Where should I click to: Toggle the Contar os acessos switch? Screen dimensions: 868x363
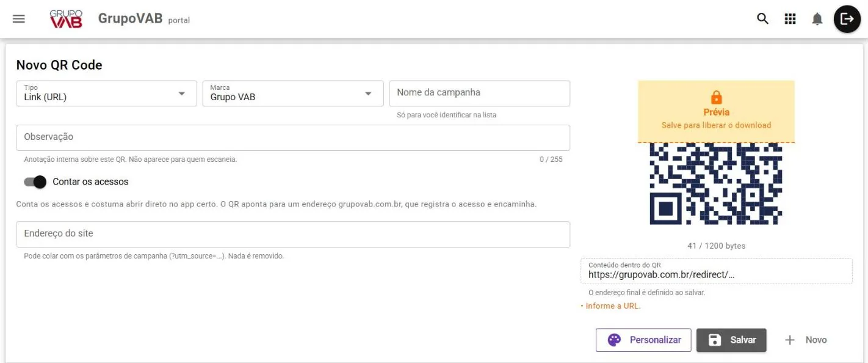[35, 182]
